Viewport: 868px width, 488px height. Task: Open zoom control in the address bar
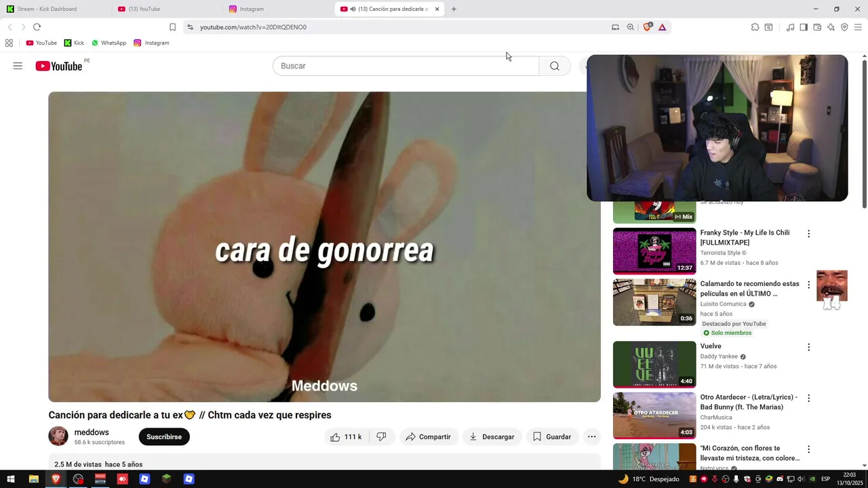631,27
